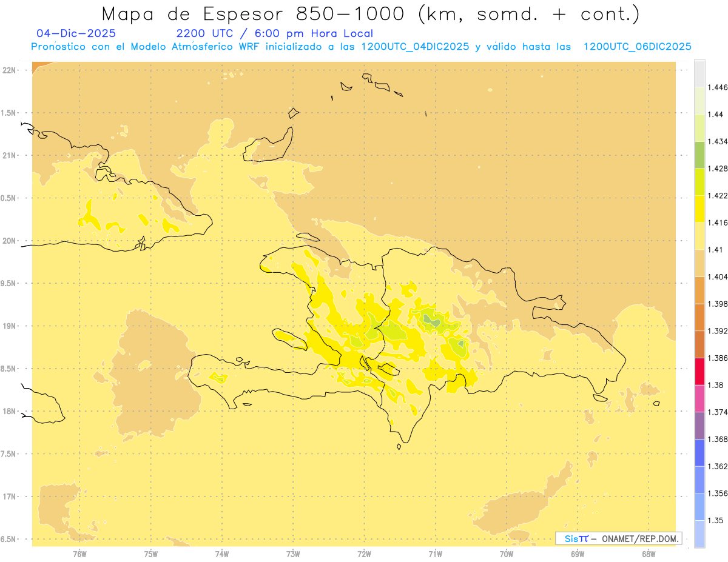Click the 76W longitude label
Screen dimensions: 728x562
pos(79,554)
